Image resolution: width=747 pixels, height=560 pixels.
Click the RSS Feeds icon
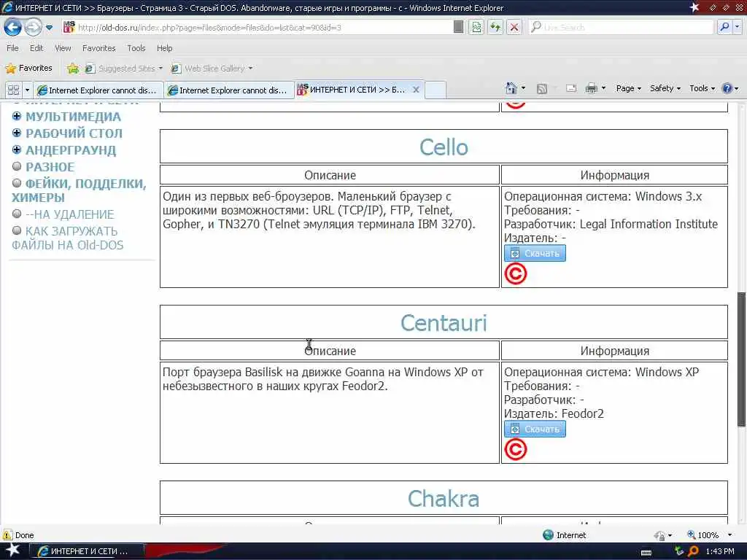pyautogui.click(x=542, y=88)
